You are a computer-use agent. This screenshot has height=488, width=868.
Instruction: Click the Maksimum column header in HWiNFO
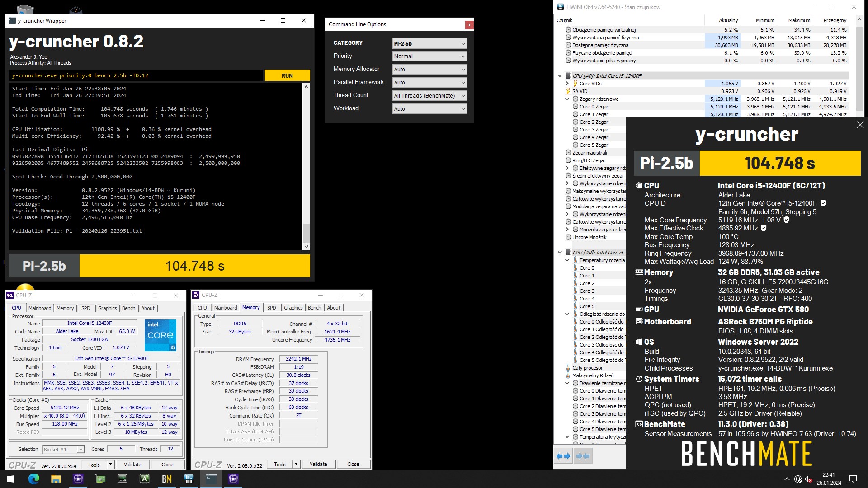pos(795,20)
